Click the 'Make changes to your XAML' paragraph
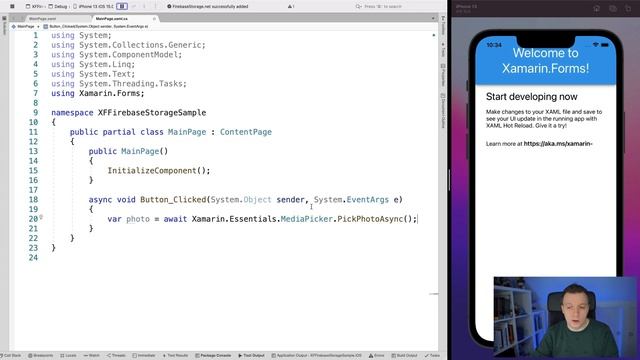The height and width of the screenshot is (360, 640). click(x=544, y=118)
